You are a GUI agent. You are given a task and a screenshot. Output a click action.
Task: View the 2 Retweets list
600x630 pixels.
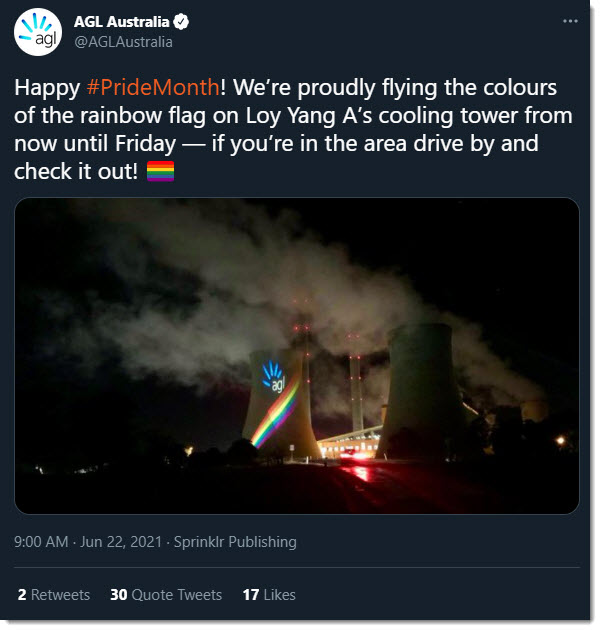[53, 594]
